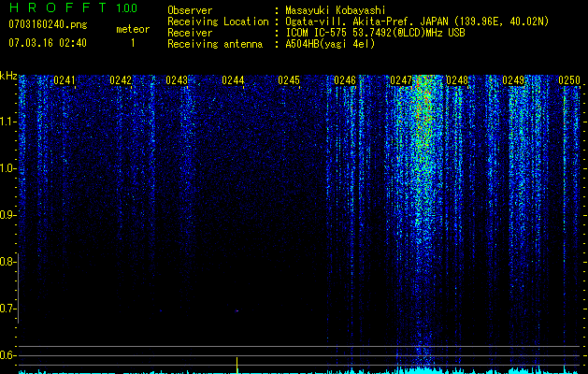
Task: Click the Receiver label
Action: click(190, 33)
